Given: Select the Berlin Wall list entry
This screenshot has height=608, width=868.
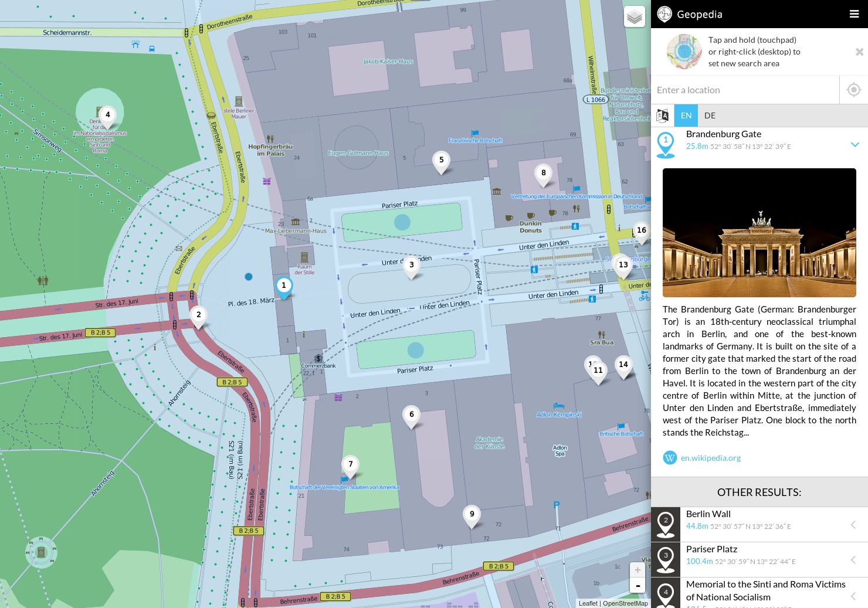Looking at the screenshot, I should 759,525.
